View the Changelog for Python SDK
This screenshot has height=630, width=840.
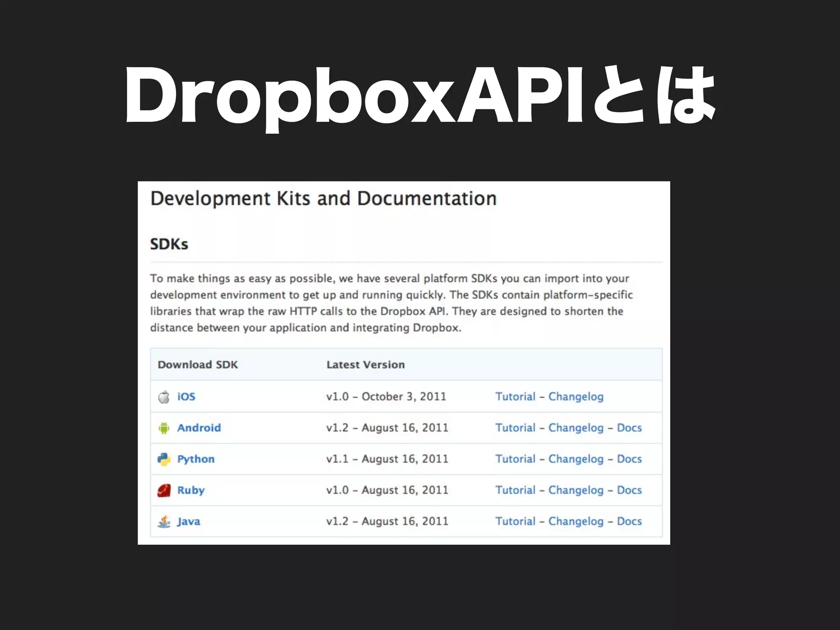coord(576,459)
